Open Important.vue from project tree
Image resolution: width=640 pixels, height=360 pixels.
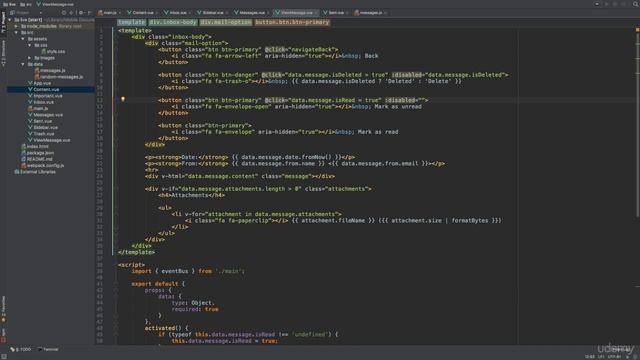click(45, 96)
